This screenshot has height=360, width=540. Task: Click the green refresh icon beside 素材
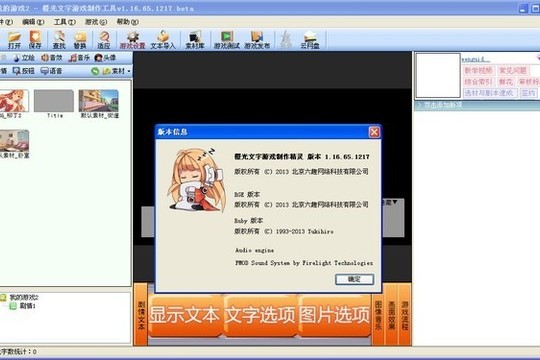95,71
